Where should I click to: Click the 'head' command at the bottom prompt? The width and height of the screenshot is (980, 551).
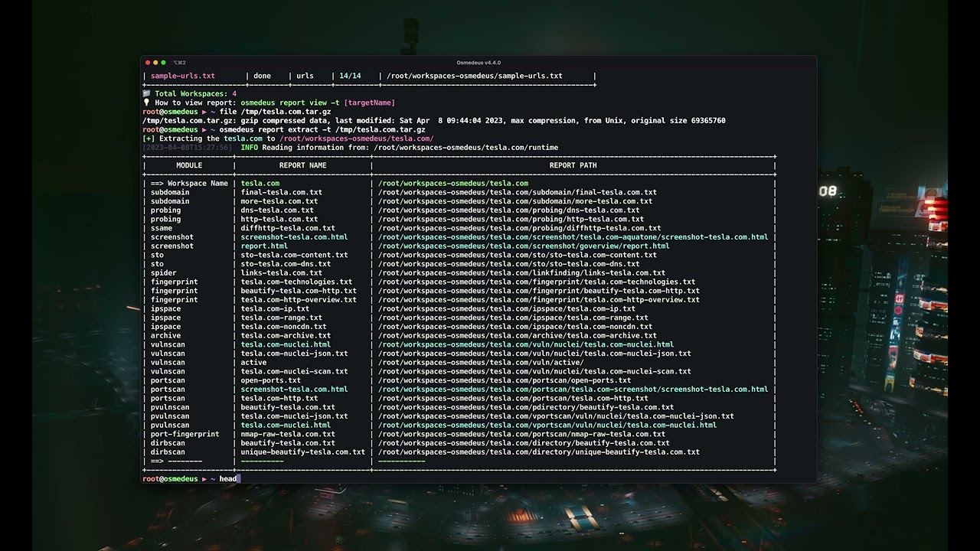[228, 479]
